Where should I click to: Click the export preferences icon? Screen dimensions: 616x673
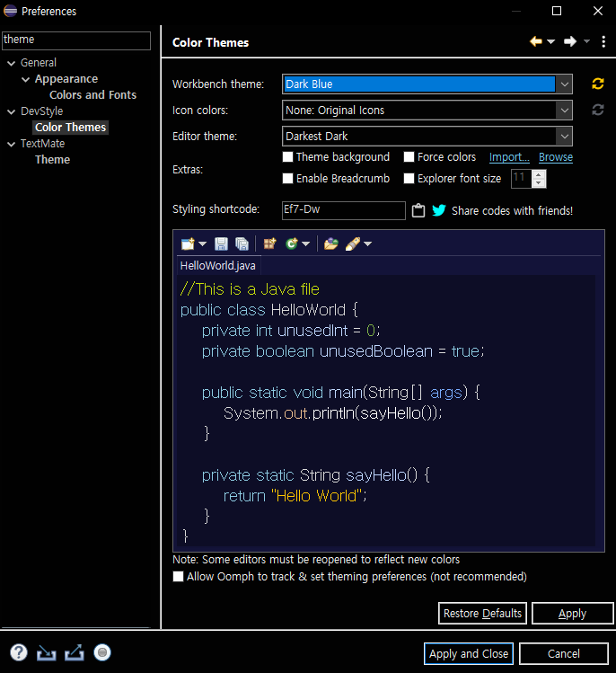75,652
